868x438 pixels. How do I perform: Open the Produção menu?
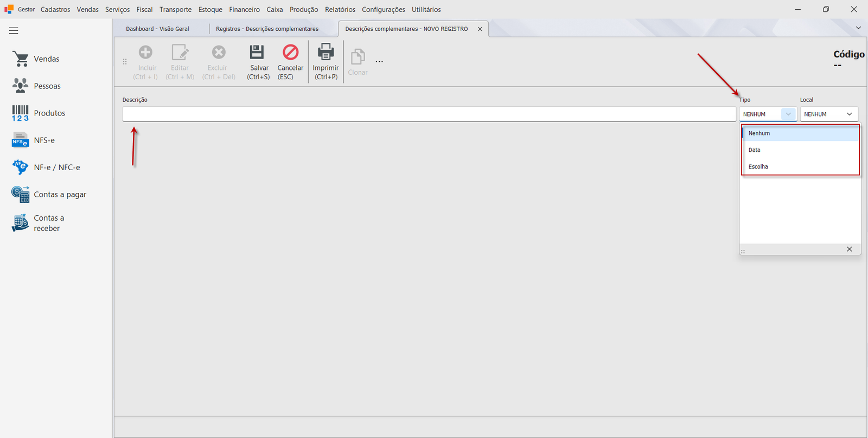coord(304,9)
